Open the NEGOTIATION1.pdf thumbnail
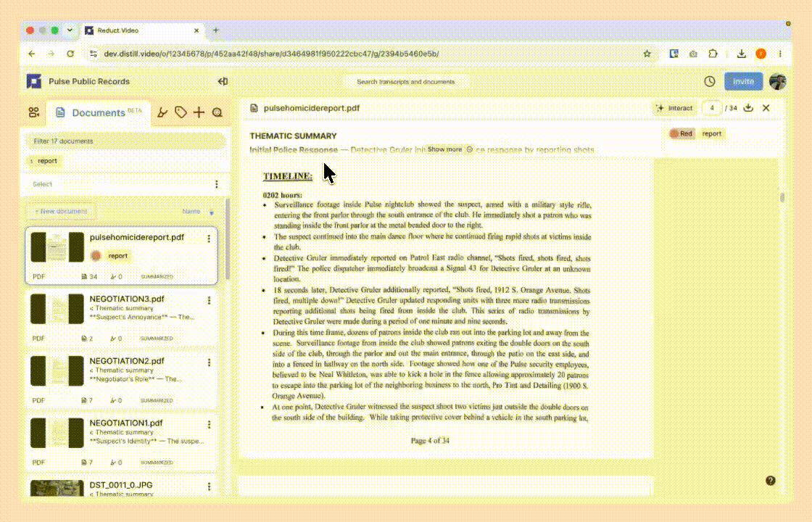 (57, 433)
